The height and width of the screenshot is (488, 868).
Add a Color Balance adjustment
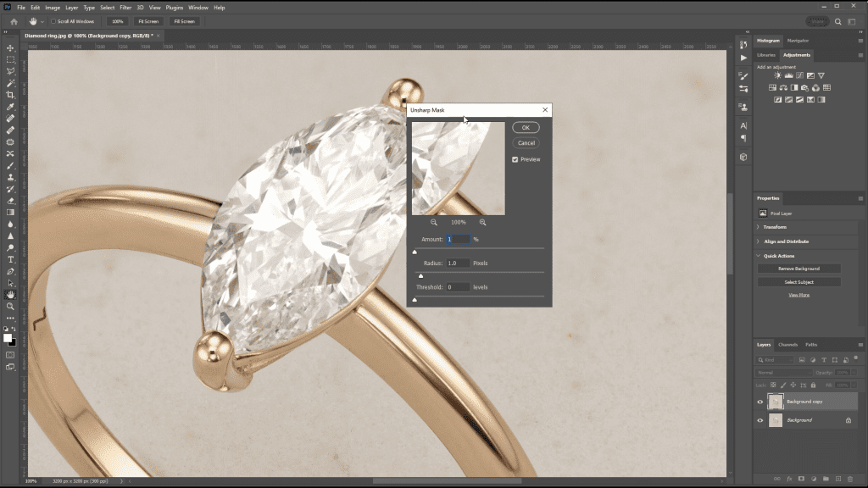click(x=783, y=87)
